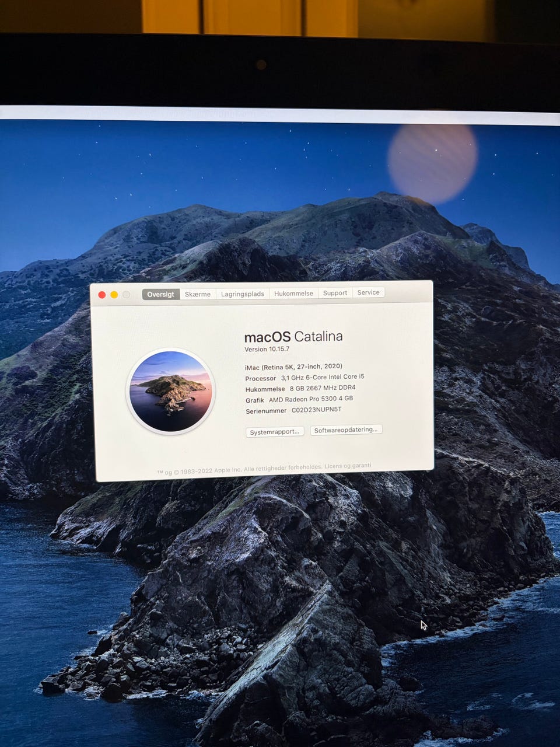Select the Lagringsplads tab
The image size is (560, 747).
click(243, 294)
